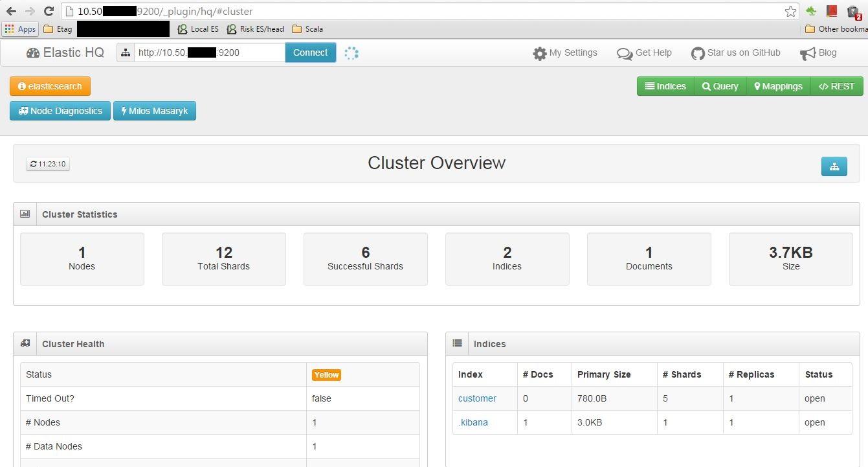Open the Chrome Apps launcher

pyautogui.click(x=20, y=28)
